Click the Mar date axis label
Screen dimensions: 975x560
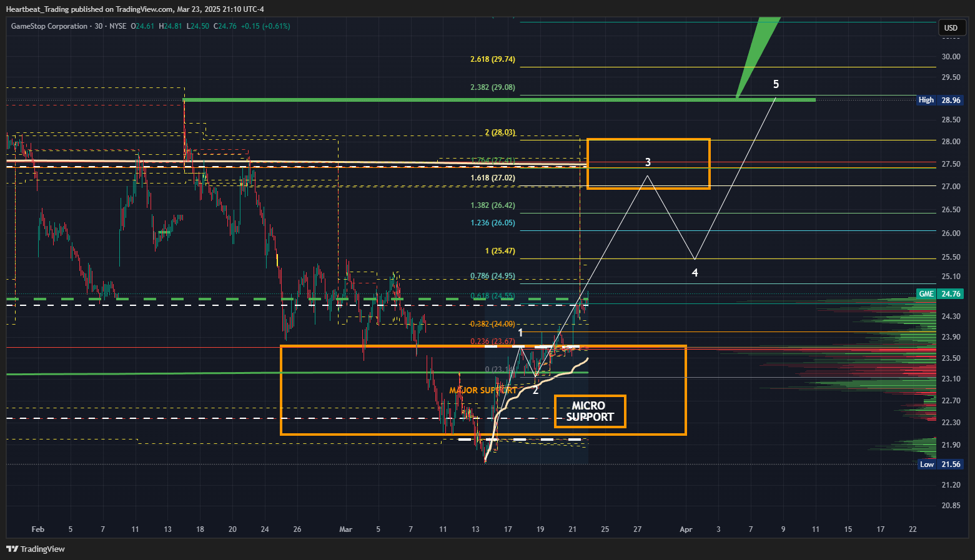pyautogui.click(x=345, y=529)
